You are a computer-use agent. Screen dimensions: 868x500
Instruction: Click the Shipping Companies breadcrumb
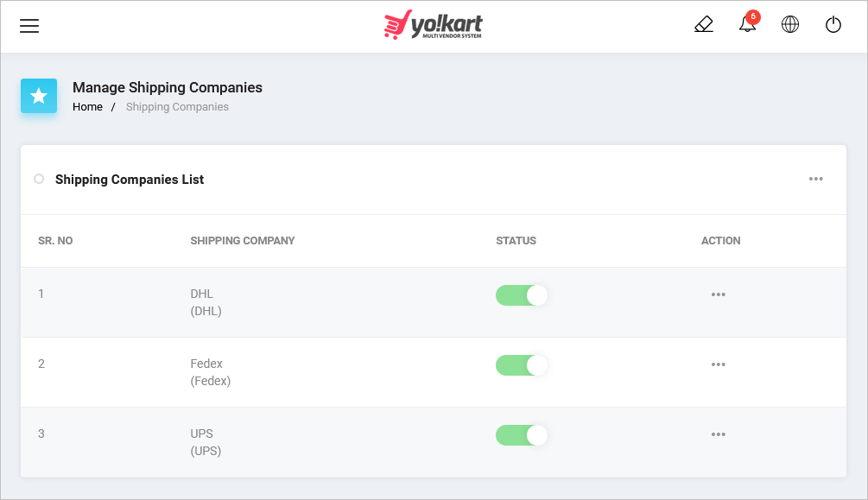coord(177,107)
